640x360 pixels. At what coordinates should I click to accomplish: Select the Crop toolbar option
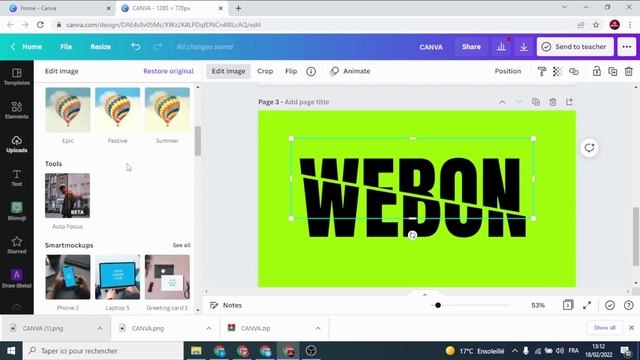click(x=265, y=71)
